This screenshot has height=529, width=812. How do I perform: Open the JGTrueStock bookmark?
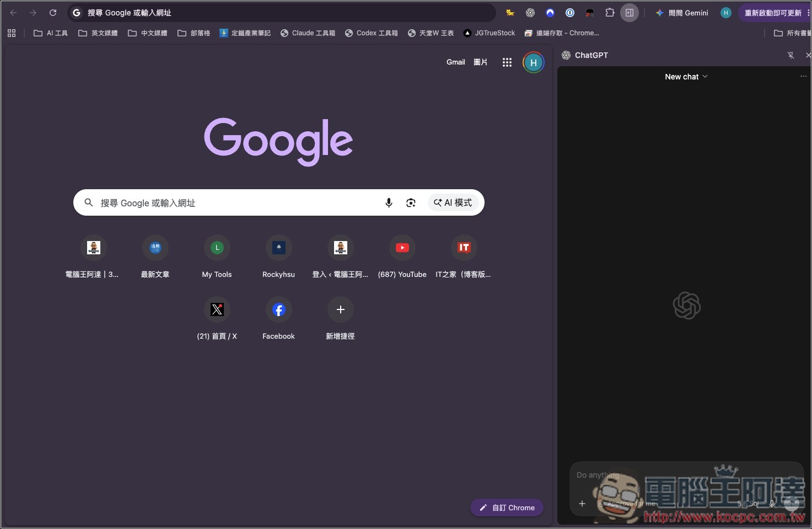click(490, 33)
